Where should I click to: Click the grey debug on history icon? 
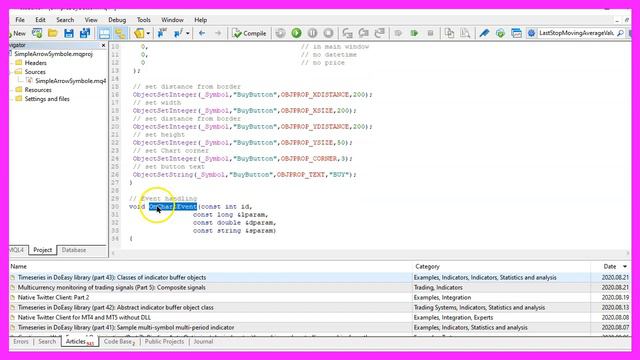(x=280, y=33)
